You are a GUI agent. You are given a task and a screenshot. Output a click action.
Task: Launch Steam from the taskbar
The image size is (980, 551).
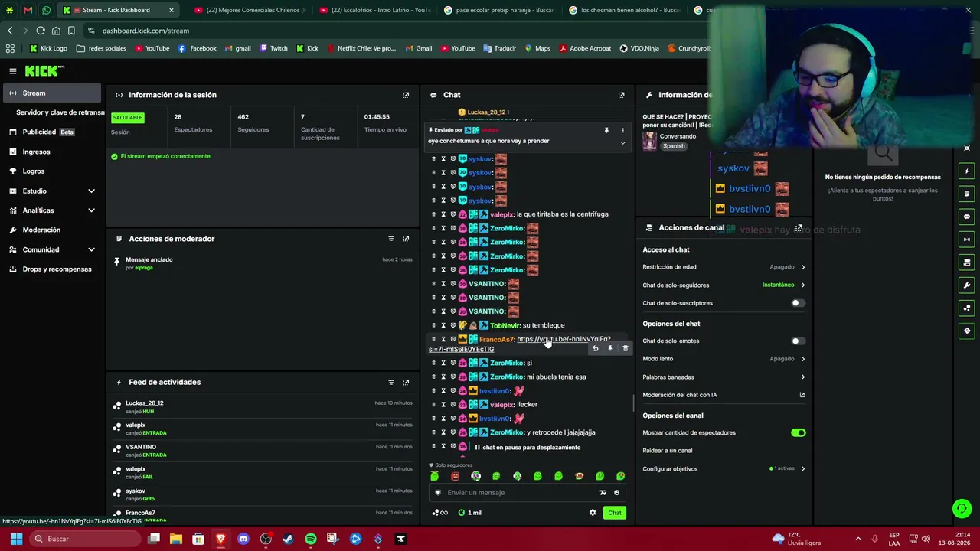(288, 539)
